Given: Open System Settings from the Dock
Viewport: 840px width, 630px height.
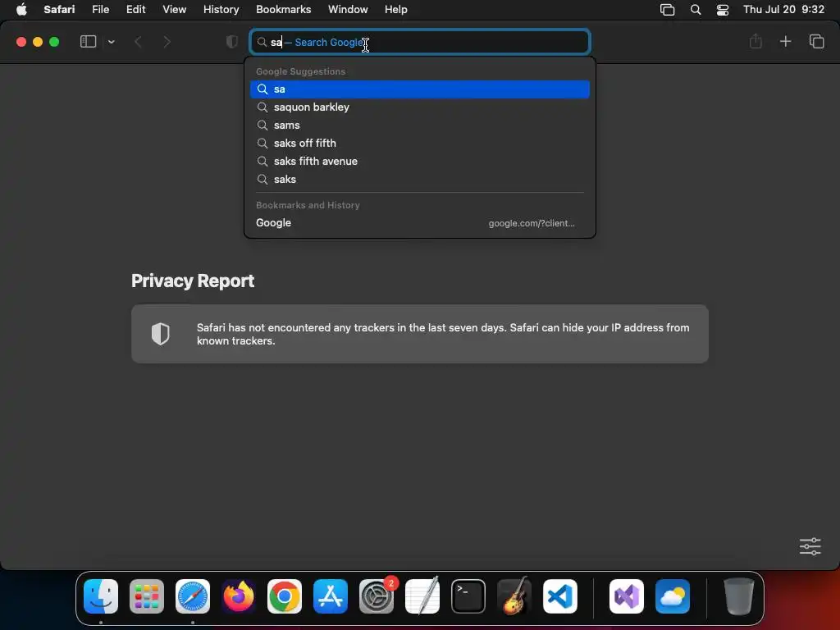Looking at the screenshot, I should (377, 596).
